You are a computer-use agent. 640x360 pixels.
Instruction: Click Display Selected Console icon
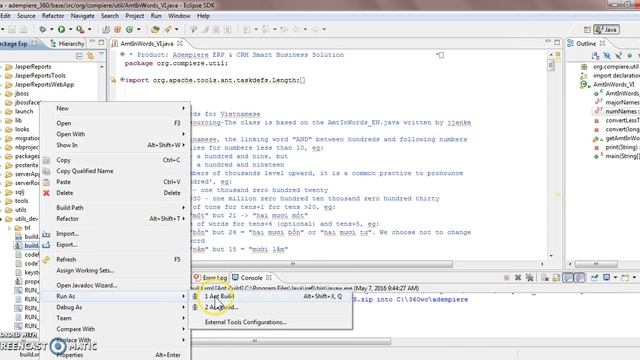pos(607,278)
